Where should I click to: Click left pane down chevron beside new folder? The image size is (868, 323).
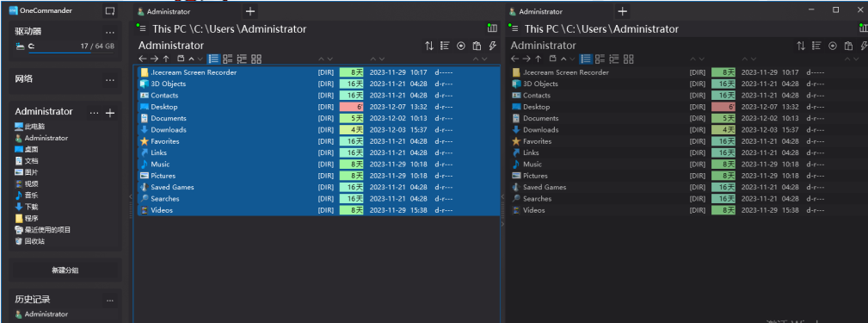[x=200, y=59]
